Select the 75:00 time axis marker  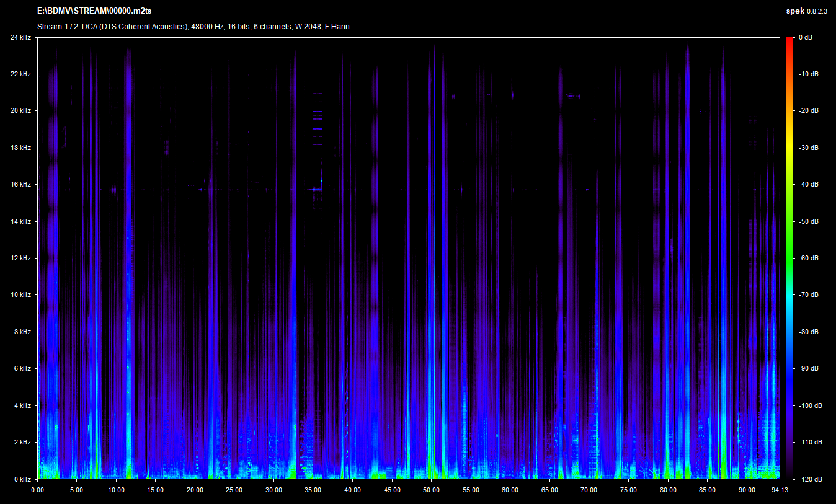[x=628, y=490]
